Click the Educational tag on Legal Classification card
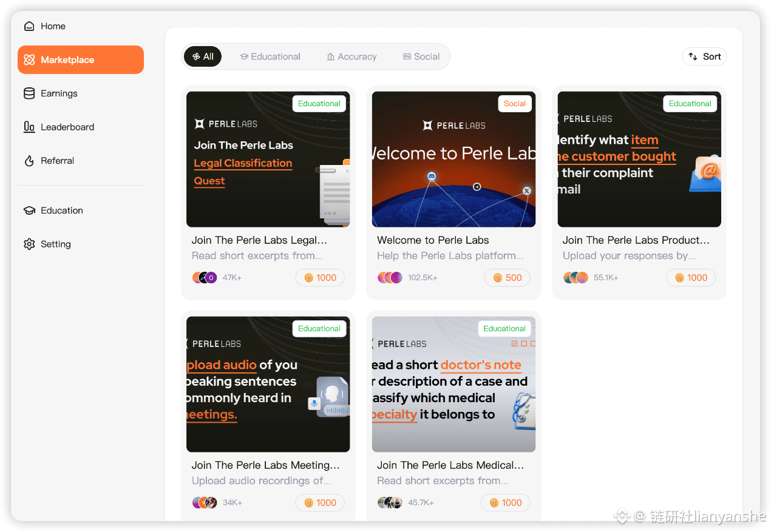This screenshot has height=532, width=771. pos(319,104)
